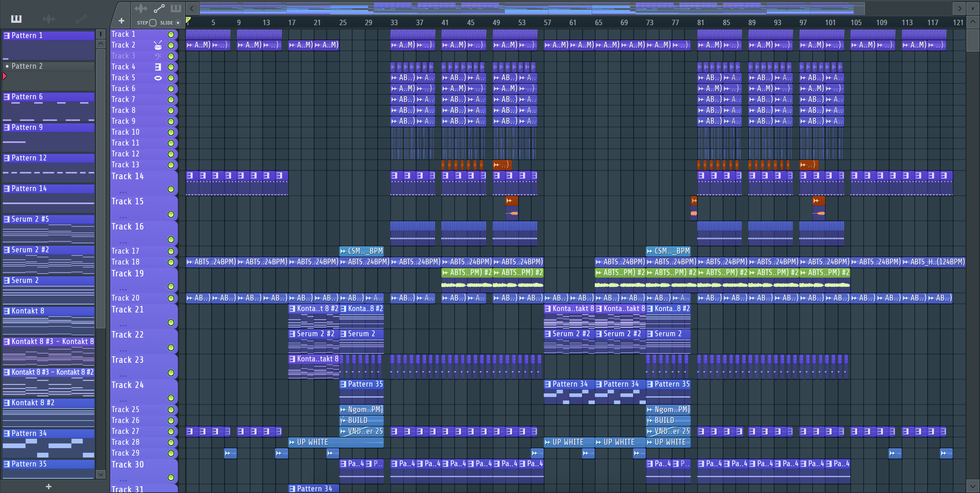980x493 pixels.
Task: Select automation clip focus in playlist header
Action: (159, 8)
